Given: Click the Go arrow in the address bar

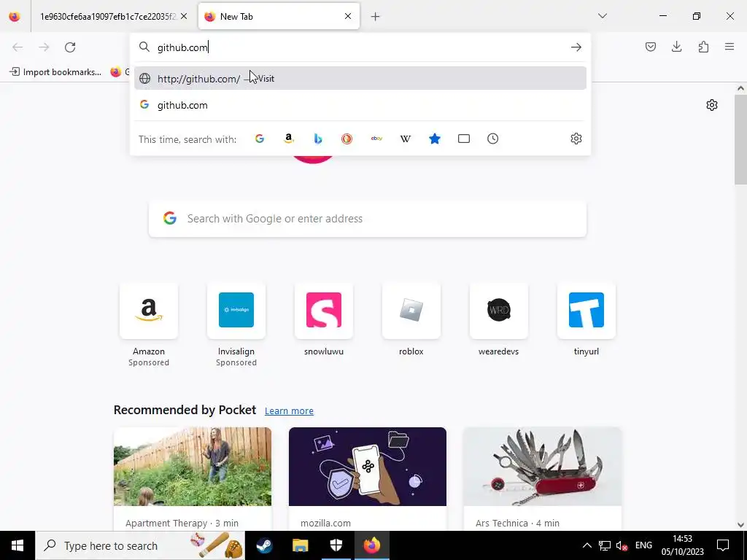Looking at the screenshot, I should 576,47.
